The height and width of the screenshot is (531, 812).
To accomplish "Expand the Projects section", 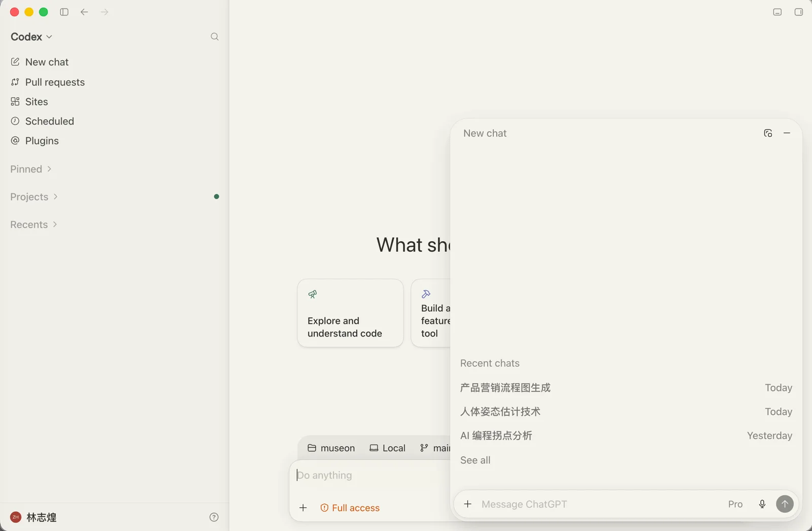I will 34,197.
